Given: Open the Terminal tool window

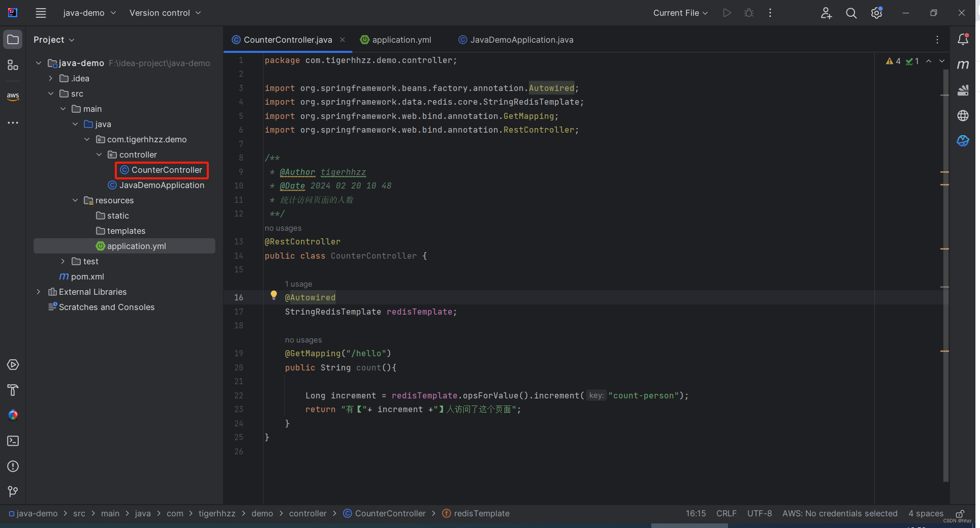Looking at the screenshot, I should pos(13,441).
